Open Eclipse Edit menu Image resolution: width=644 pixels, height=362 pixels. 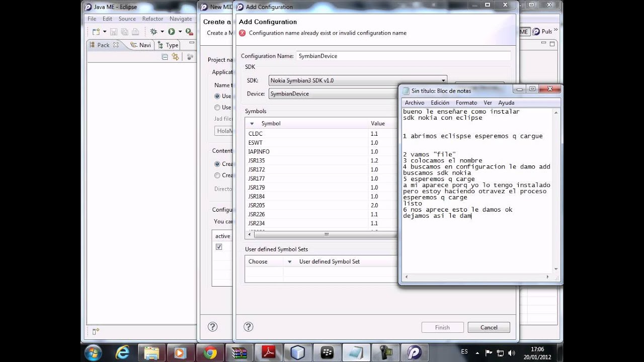pos(107,19)
